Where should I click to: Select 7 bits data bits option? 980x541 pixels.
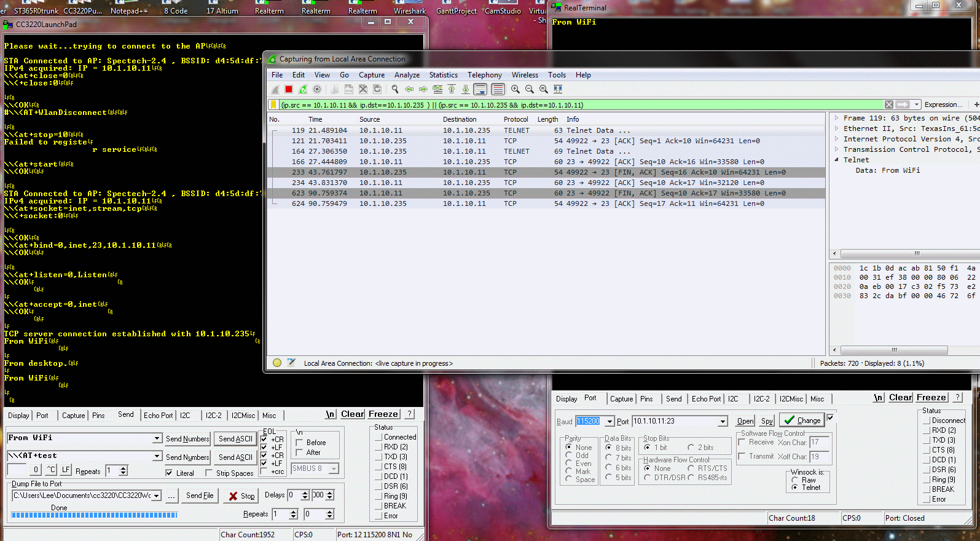pos(608,457)
